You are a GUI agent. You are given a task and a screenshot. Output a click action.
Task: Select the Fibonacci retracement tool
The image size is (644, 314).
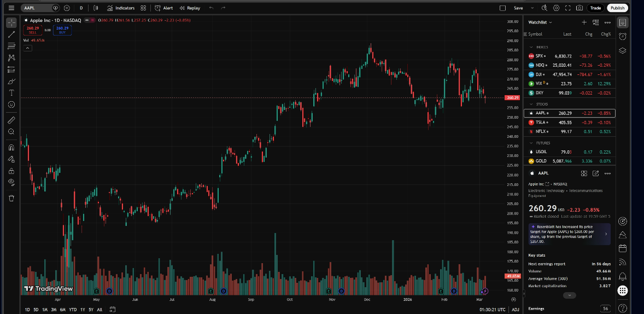(x=11, y=46)
